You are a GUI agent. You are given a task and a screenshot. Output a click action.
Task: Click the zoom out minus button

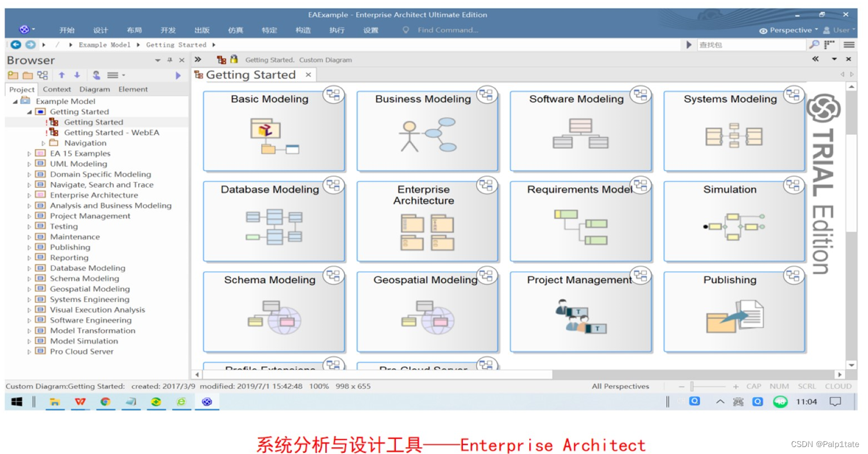[681, 386]
